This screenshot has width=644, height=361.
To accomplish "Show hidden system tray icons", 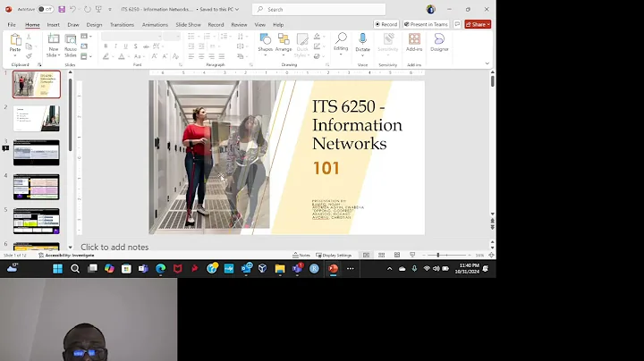I will (x=389, y=269).
